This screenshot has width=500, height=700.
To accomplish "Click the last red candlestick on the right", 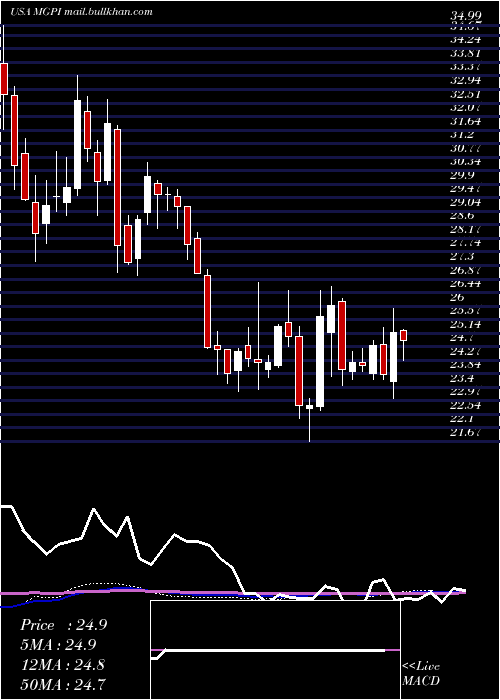I will click(x=404, y=336).
